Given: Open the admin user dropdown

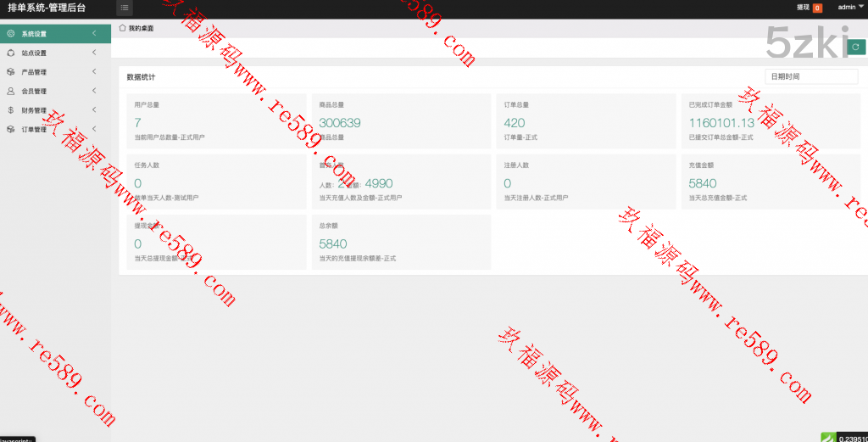Looking at the screenshot, I should [850, 7].
